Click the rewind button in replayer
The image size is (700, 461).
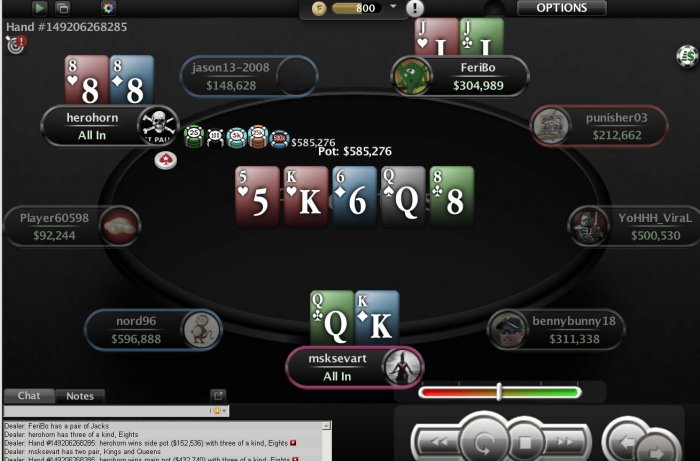tap(438, 442)
